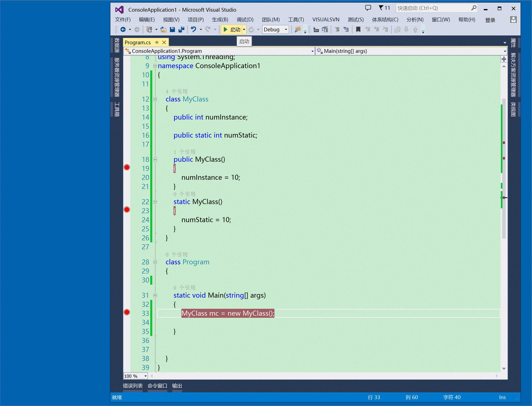Click the uncomment lines icon
Screen dimensions: 532x406
click(346, 30)
